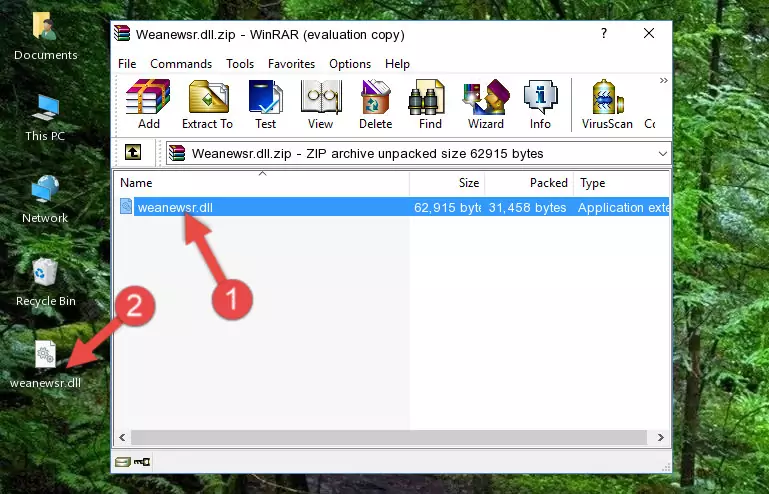
Task: Sort by the Name column header
Action: [x=262, y=183]
